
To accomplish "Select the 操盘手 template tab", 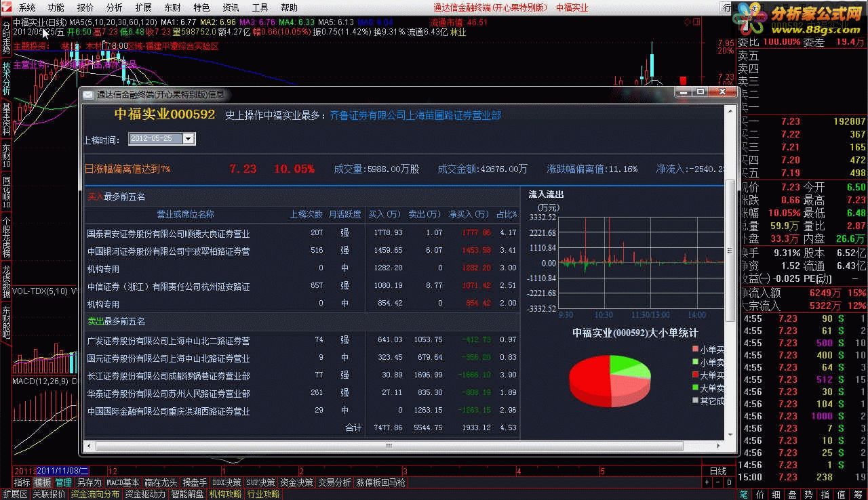I will point(195,482).
